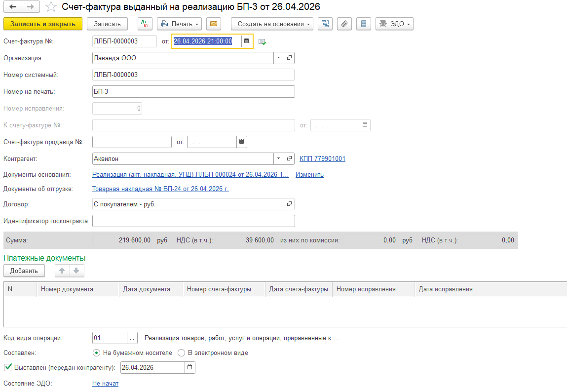
Task: Open calendar for seller invoice date
Action: coord(241,142)
